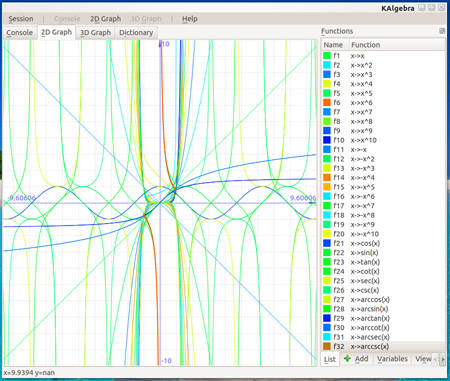Open the List tab in Functions panel

pos(330,359)
